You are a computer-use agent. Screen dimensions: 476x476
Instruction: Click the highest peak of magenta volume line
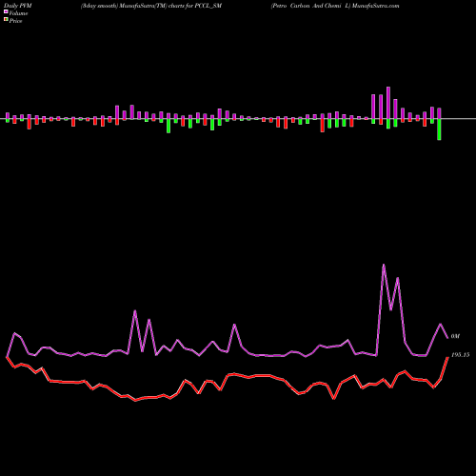coord(384,265)
